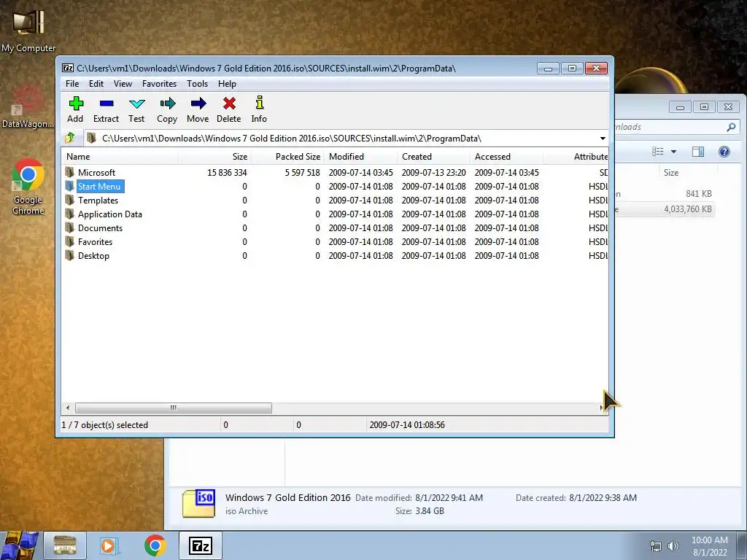Sort by Created column header

point(433,156)
